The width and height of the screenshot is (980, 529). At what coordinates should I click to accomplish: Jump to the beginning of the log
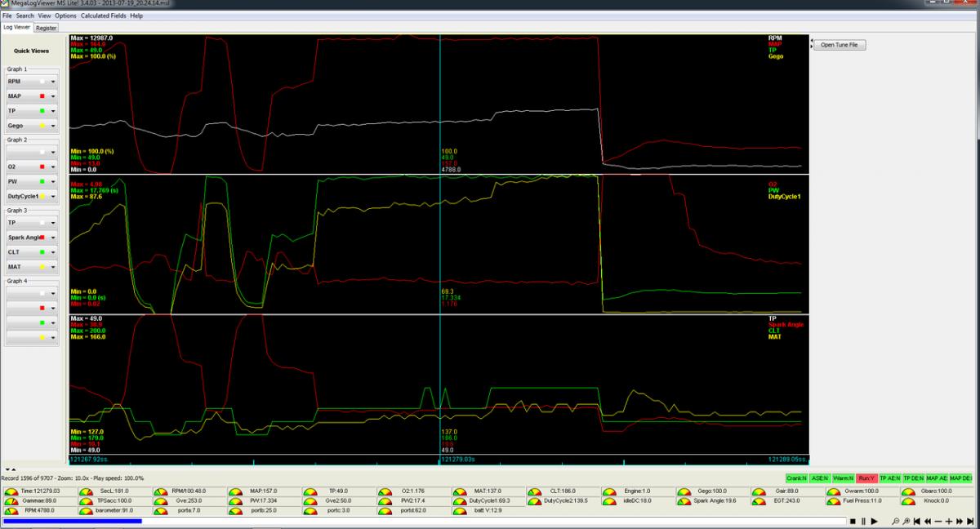tap(917, 521)
